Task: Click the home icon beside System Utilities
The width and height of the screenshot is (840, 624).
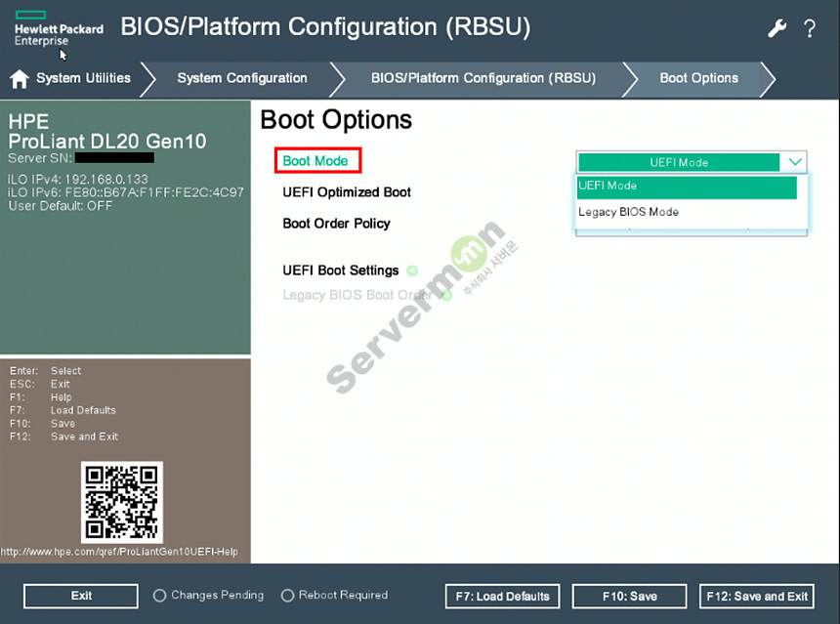Action: (20, 79)
